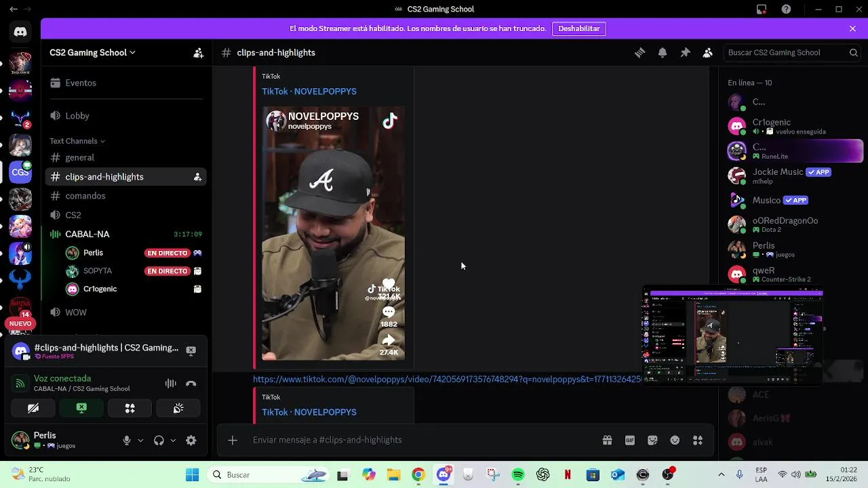Open WOW voice channel
The width and height of the screenshot is (868, 488).
(x=125, y=312)
